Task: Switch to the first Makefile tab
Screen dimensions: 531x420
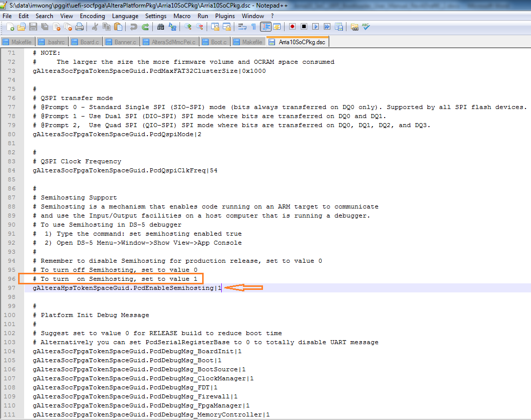Action: (18, 42)
